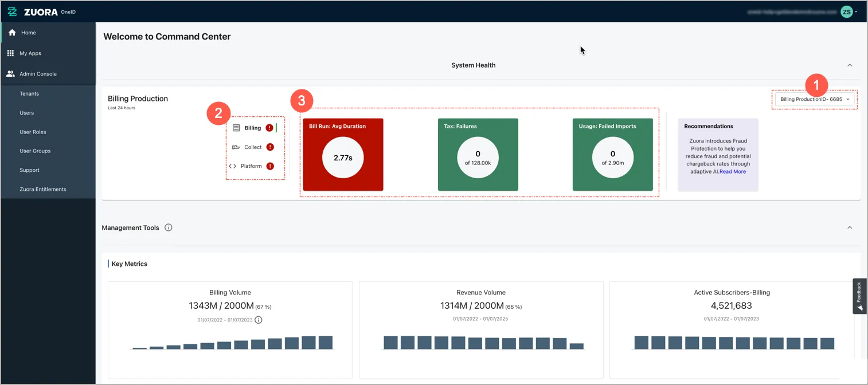Click the Platform code brackets icon

[233, 166]
